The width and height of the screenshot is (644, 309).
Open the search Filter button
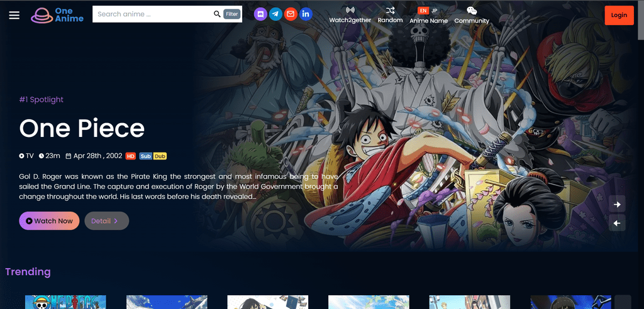pos(231,14)
